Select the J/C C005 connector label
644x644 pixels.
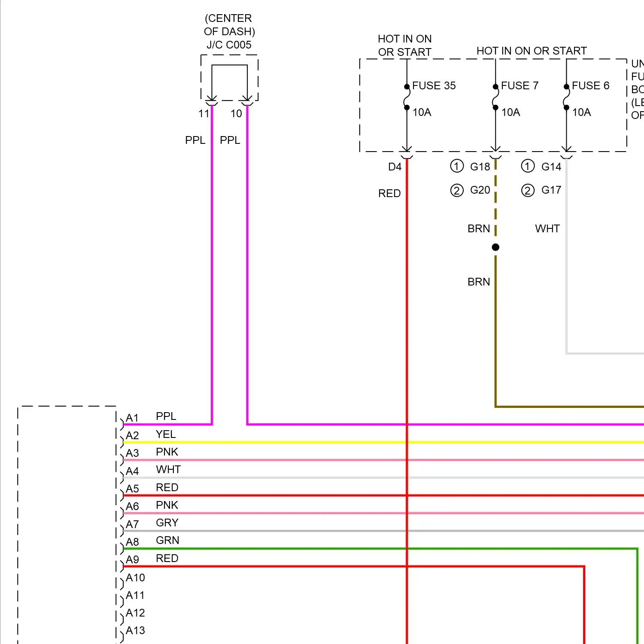[229, 45]
